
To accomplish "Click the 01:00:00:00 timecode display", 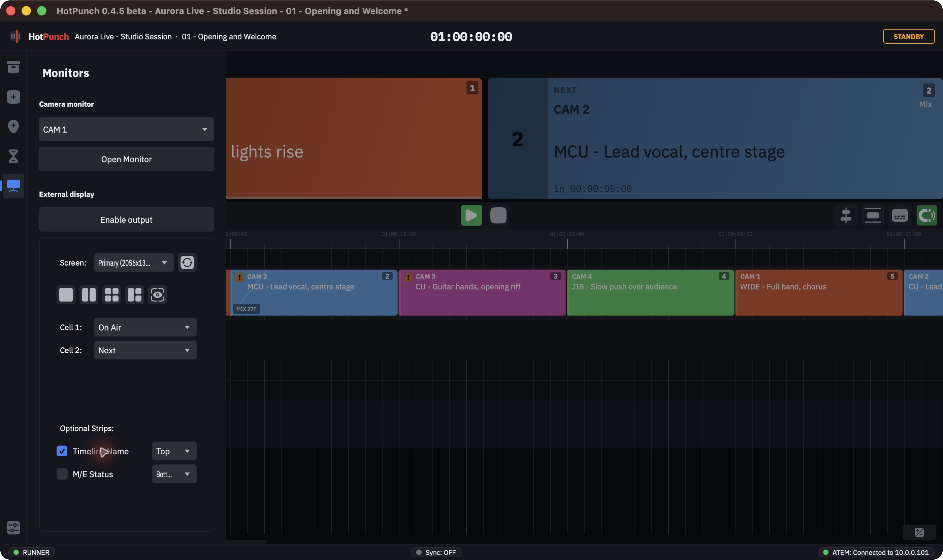I will pyautogui.click(x=471, y=37).
